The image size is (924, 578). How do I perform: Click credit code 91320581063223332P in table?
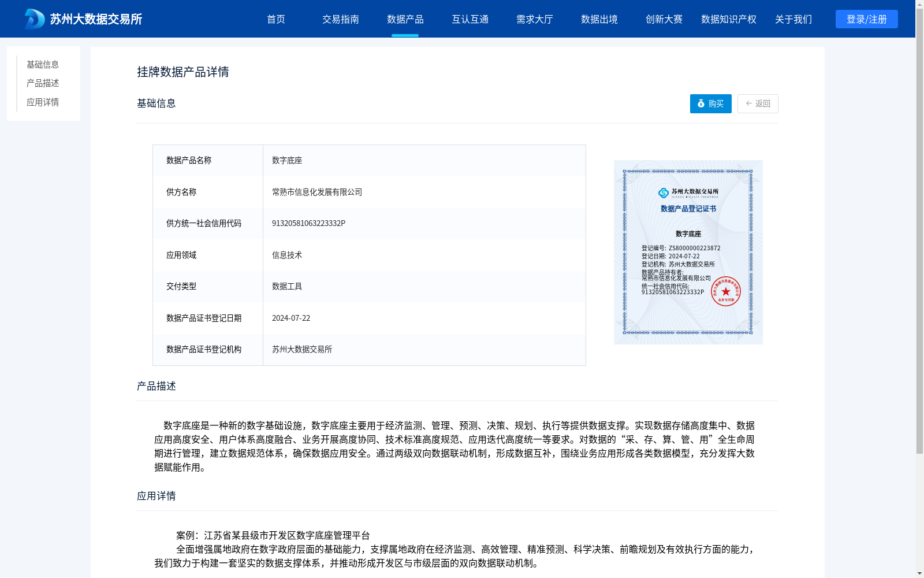(309, 223)
